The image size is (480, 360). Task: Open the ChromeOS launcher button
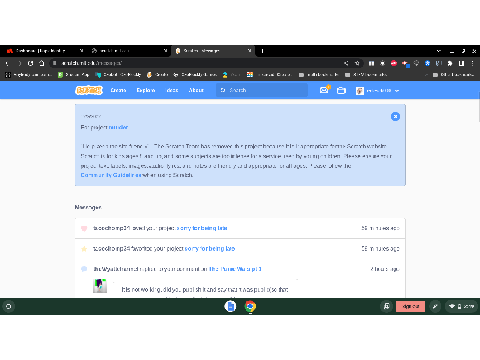coord(9,306)
